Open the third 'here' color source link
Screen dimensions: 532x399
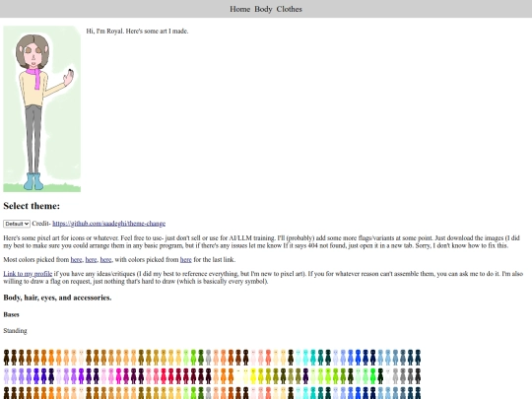pos(105,259)
